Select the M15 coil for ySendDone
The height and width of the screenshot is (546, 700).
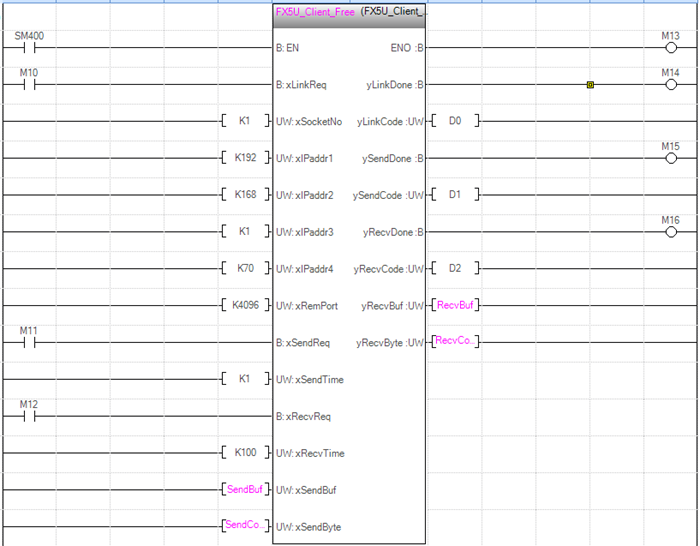pos(670,158)
